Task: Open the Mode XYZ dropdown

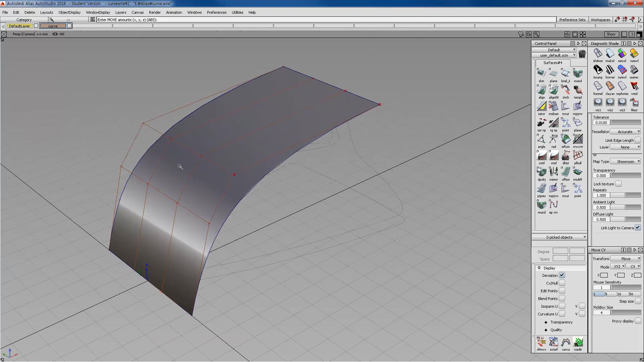Action: coord(617,266)
